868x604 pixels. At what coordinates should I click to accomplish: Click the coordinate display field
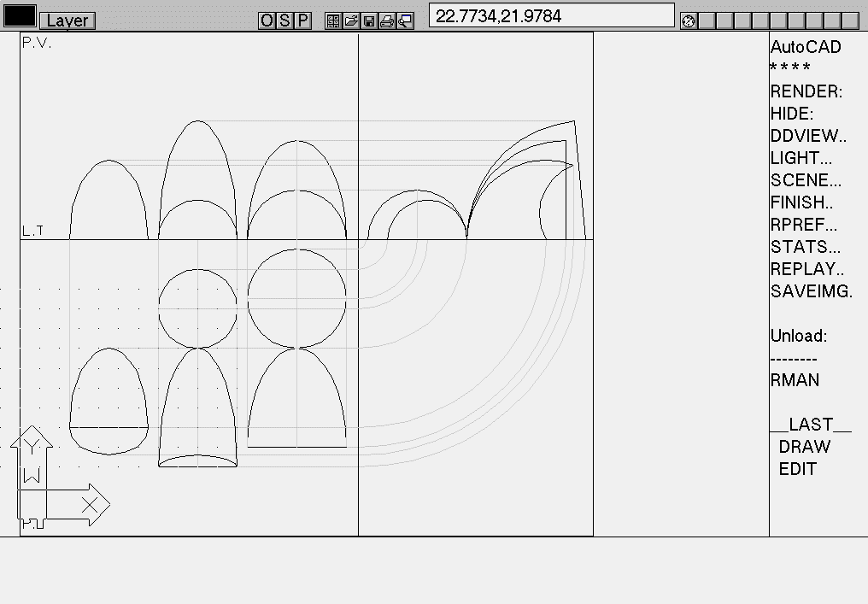(551, 15)
